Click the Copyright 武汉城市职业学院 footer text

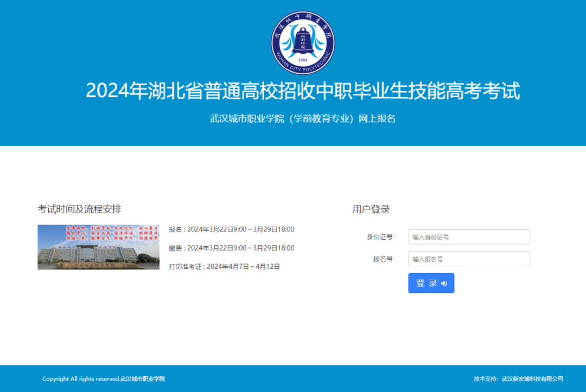(x=104, y=379)
